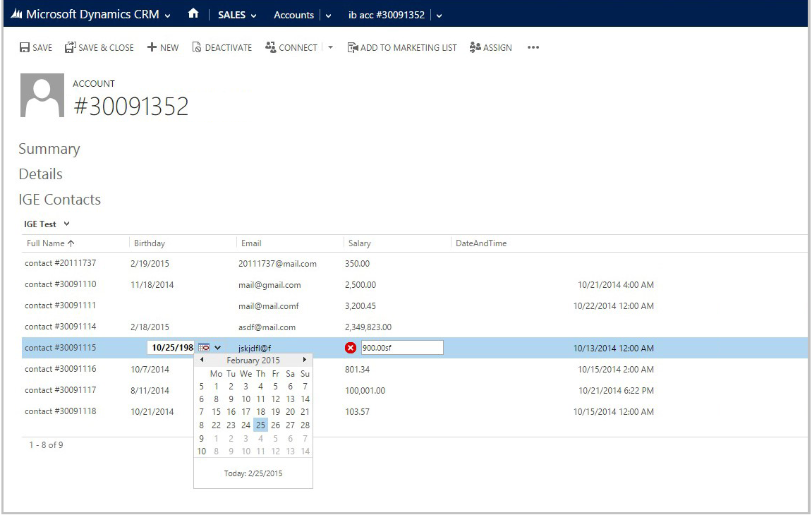Screen dimensions: 812x515
Task: Click the Add to Marketing List icon
Action: tap(353, 48)
